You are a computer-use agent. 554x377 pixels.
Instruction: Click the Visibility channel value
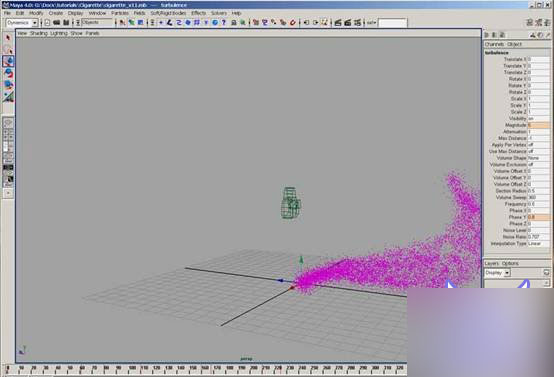pos(539,119)
